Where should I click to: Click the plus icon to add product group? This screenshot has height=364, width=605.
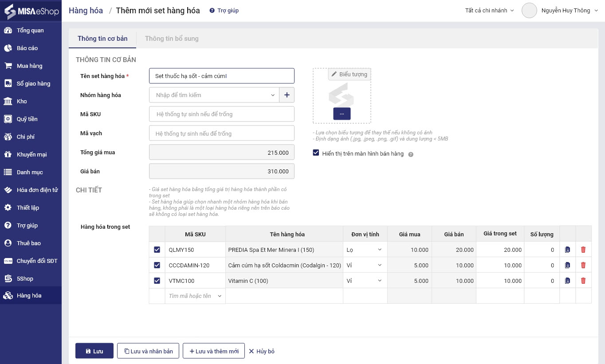tap(287, 95)
